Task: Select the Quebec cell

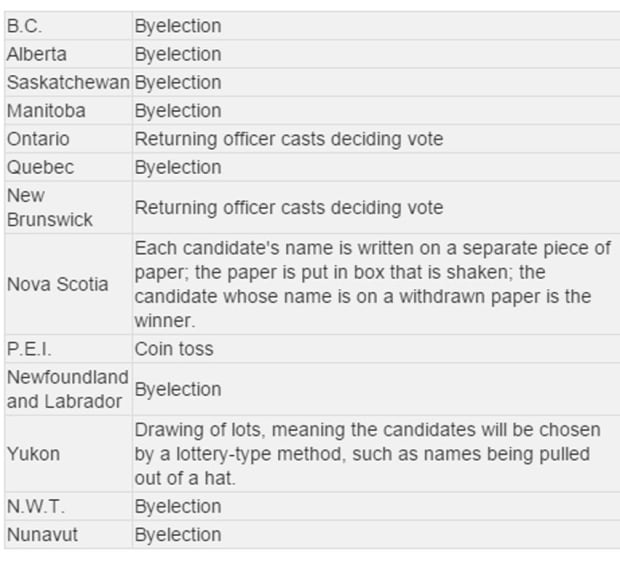Action: (x=68, y=167)
